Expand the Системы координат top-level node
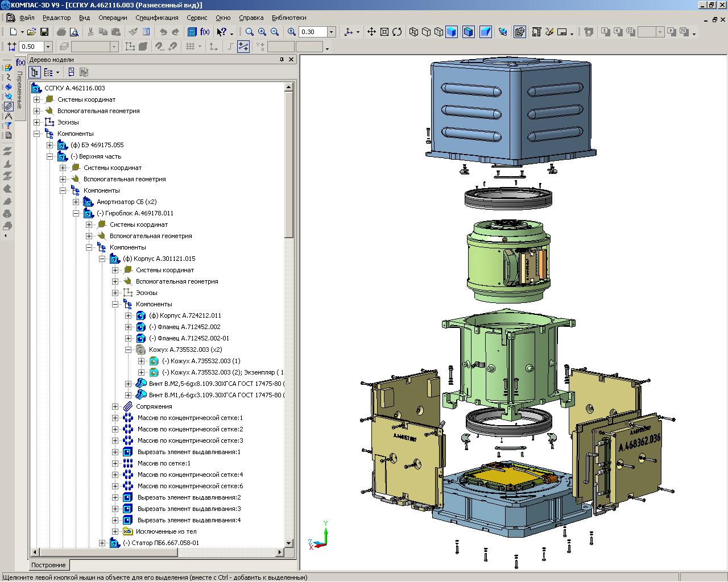This screenshot has height=582, width=728. (x=37, y=99)
